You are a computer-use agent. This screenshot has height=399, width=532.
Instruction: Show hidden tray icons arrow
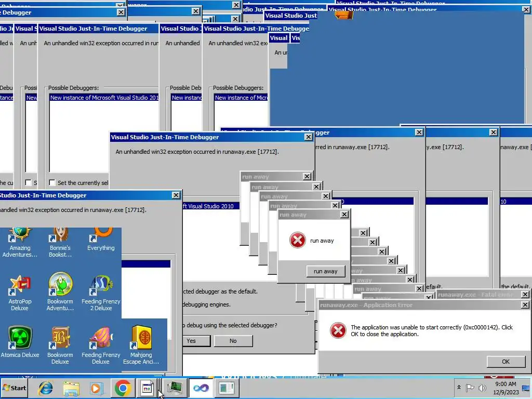[x=459, y=388]
